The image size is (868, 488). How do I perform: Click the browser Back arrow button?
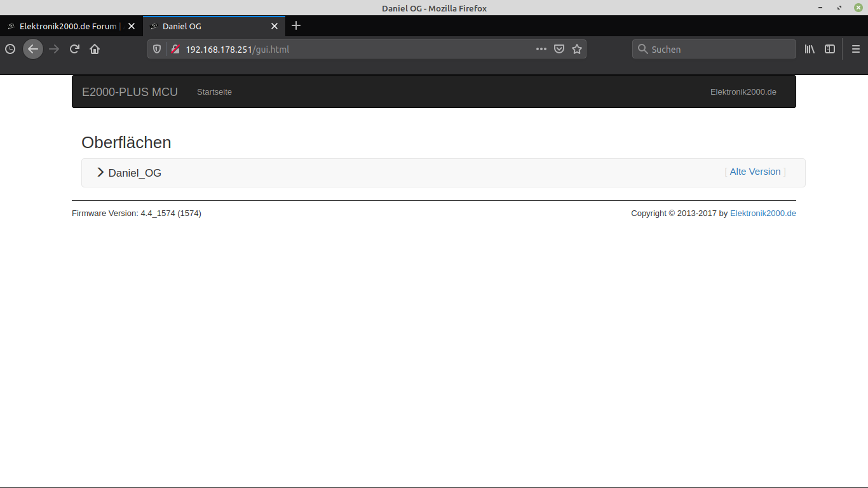tap(33, 49)
